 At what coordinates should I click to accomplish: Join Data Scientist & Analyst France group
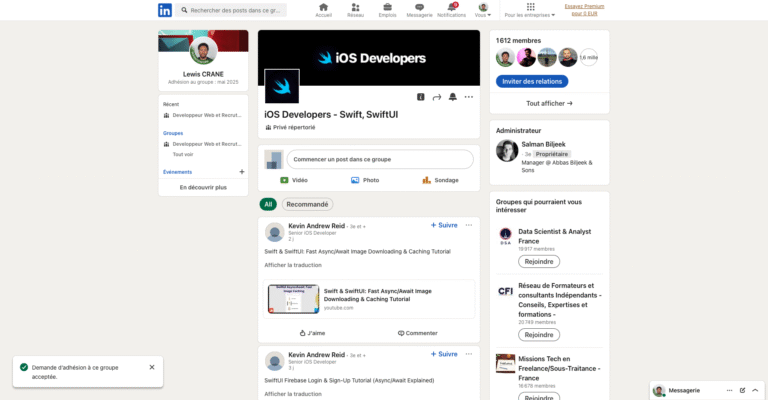point(539,261)
